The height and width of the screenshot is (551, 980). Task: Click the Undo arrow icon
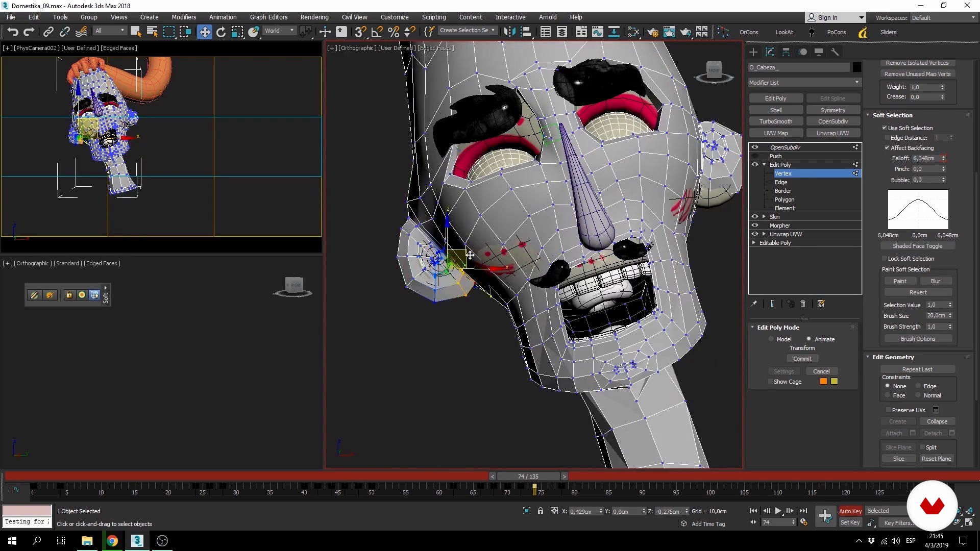12,32
